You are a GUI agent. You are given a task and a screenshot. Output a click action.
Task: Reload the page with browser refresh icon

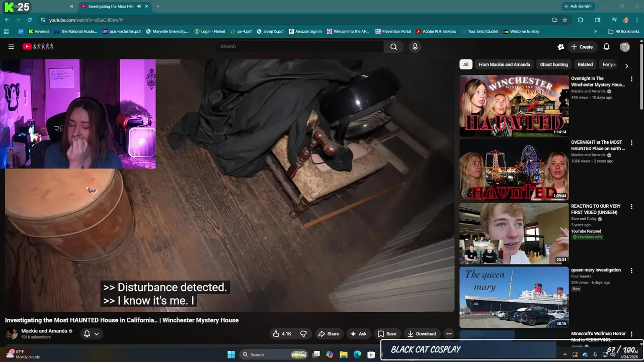pos(29,20)
